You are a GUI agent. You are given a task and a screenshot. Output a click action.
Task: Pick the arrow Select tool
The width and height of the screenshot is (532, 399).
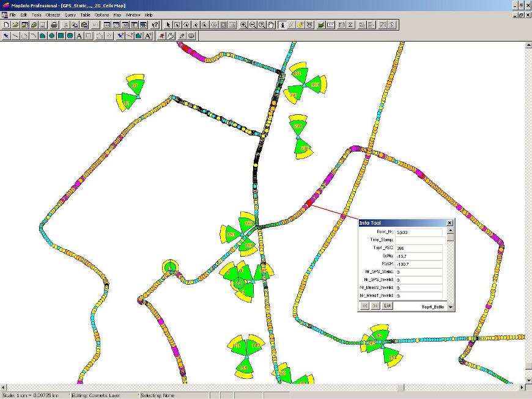pos(168,25)
